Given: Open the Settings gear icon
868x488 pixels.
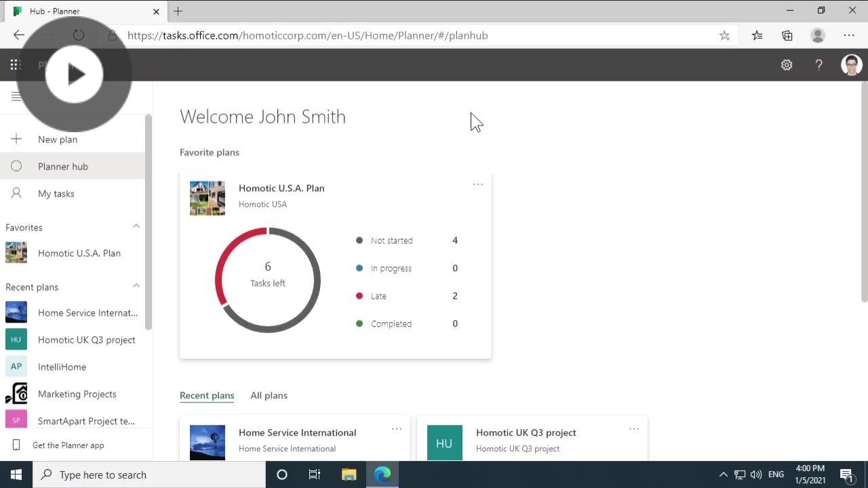Looking at the screenshot, I should (787, 65).
